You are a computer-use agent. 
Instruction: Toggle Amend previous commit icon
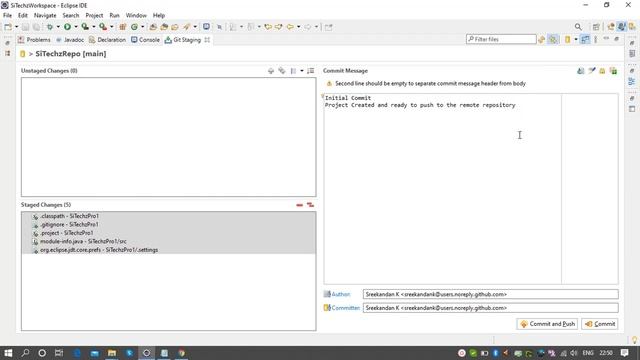pos(580,71)
